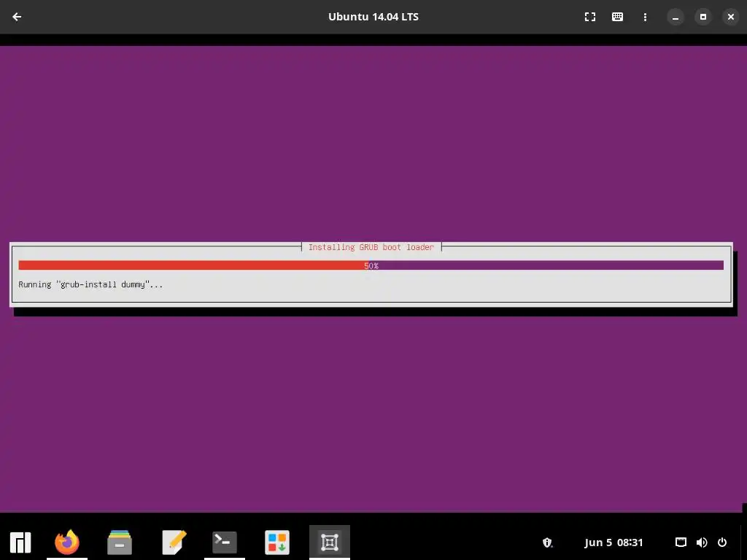This screenshot has width=747, height=560.
Task: Click the security shield tray icon
Action: click(547, 542)
